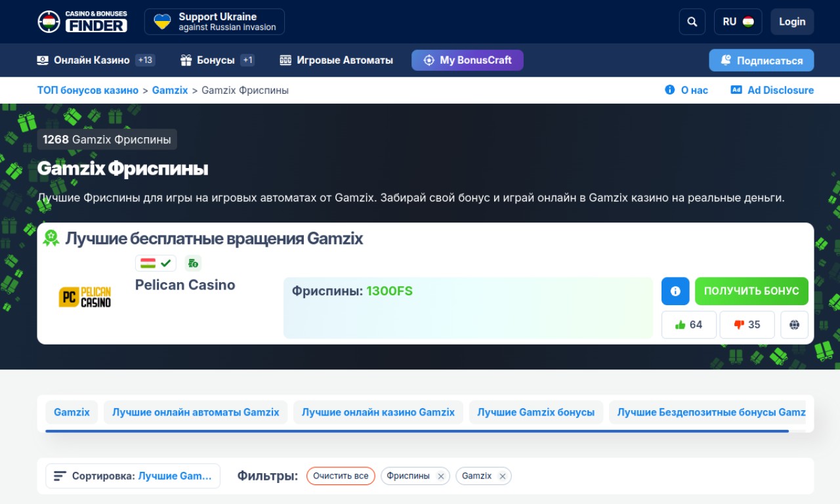Open the Ad Disclosure link
The image size is (840, 504).
772,91
